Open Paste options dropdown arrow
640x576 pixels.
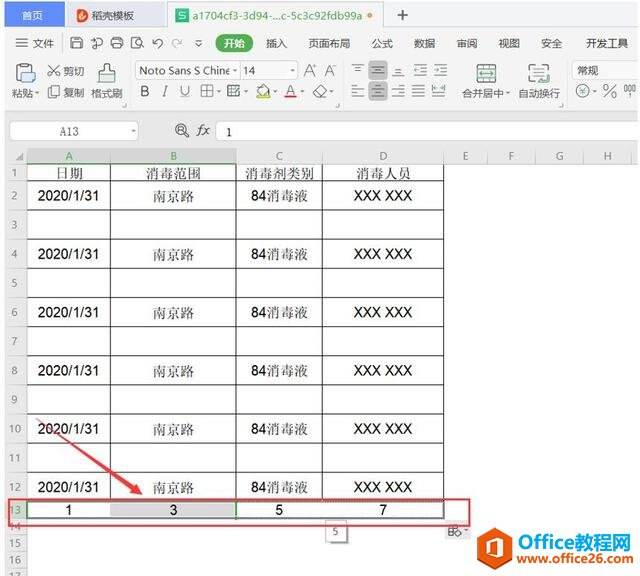click(x=37, y=93)
